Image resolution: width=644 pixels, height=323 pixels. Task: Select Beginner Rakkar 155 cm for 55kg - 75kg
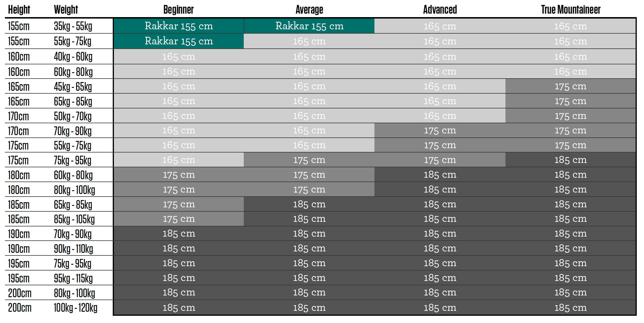179,41
